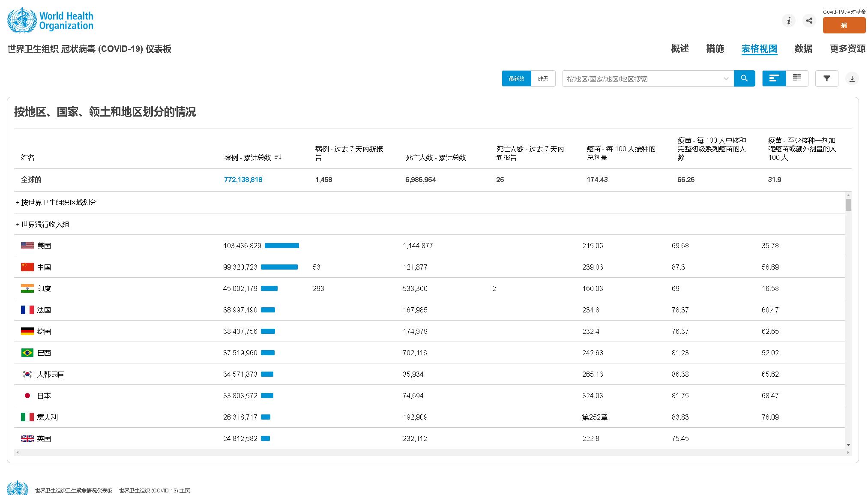Viewport: 868px width, 495px height.
Task: Click the vertical table scrollbar thumb
Action: [848, 205]
